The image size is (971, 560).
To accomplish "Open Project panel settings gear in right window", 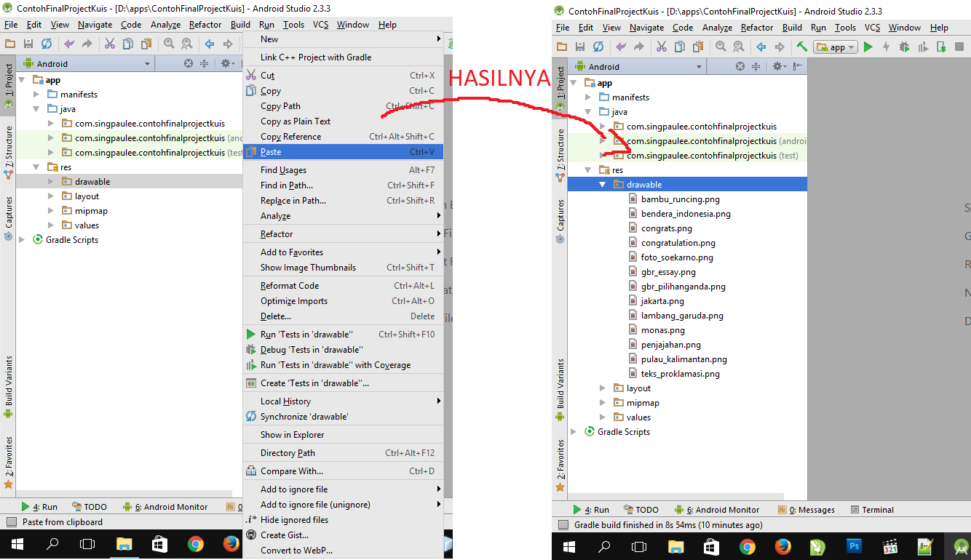I will pos(779,66).
